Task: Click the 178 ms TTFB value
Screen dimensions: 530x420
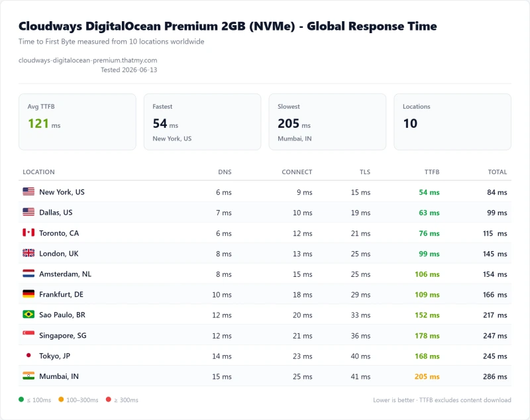Action: (x=427, y=335)
